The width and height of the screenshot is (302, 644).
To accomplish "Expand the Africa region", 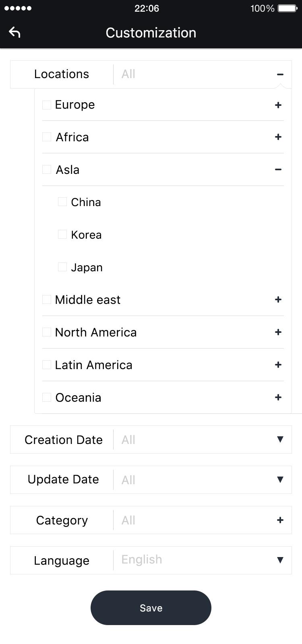I will click(x=278, y=137).
